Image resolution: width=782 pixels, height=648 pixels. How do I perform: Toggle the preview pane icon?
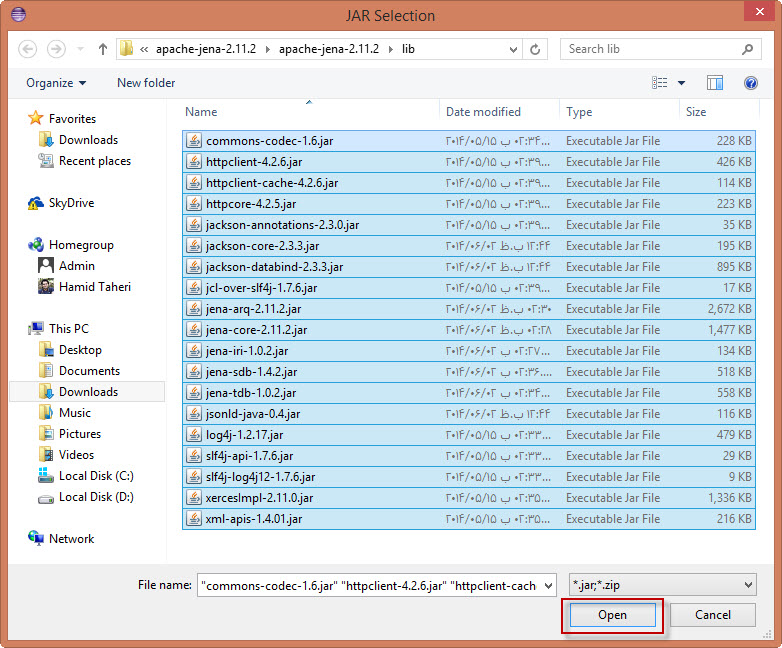(x=715, y=83)
